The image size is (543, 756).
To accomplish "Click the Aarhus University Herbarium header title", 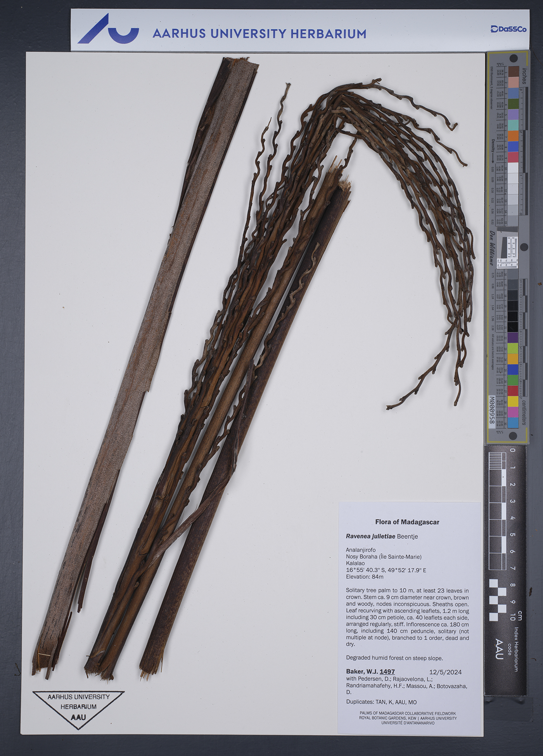I will 259,34.
